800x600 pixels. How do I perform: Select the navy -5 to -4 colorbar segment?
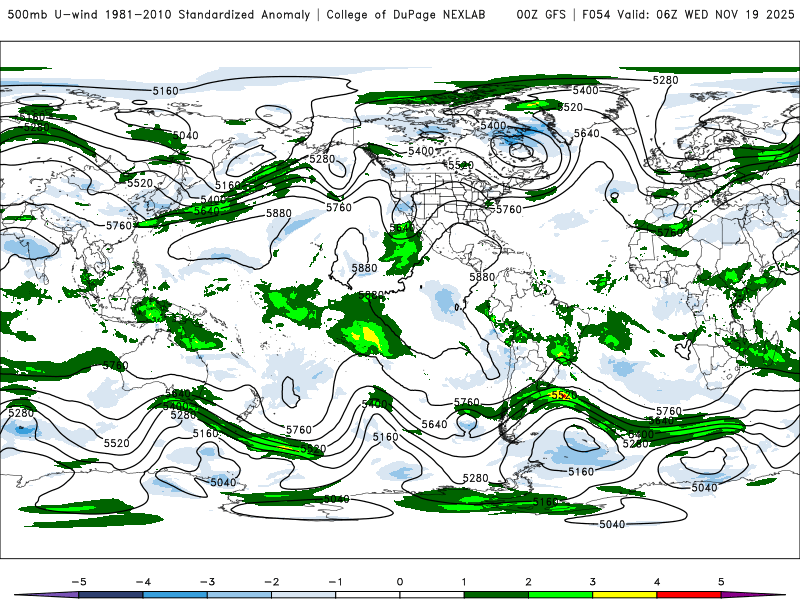[111, 595]
